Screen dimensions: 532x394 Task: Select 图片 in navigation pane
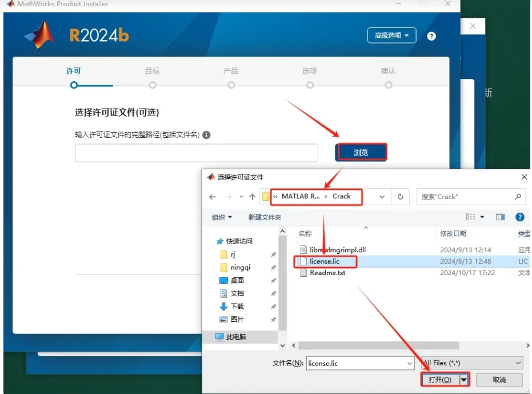point(237,320)
